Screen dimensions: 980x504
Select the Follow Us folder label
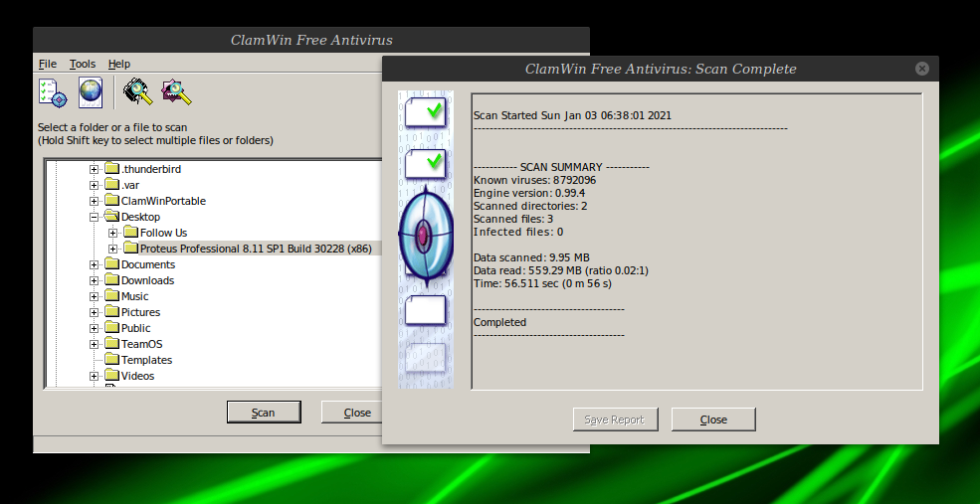pos(163,233)
